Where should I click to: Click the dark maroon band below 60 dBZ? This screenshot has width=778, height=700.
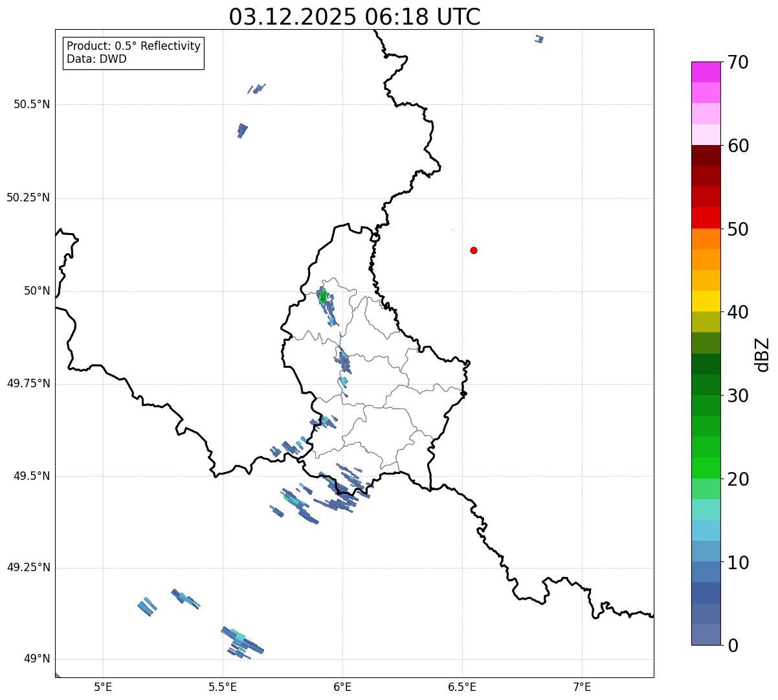tap(706, 155)
